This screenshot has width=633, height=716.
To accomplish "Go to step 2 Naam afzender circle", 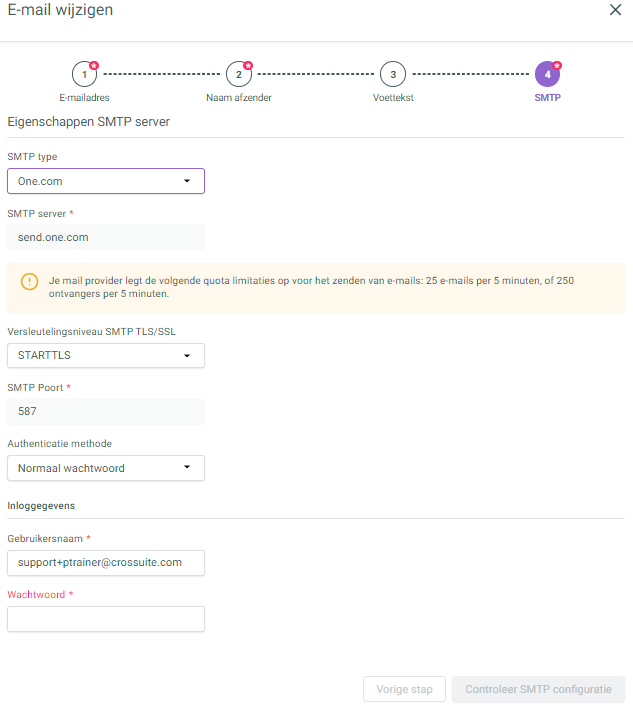I will click(x=239, y=74).
